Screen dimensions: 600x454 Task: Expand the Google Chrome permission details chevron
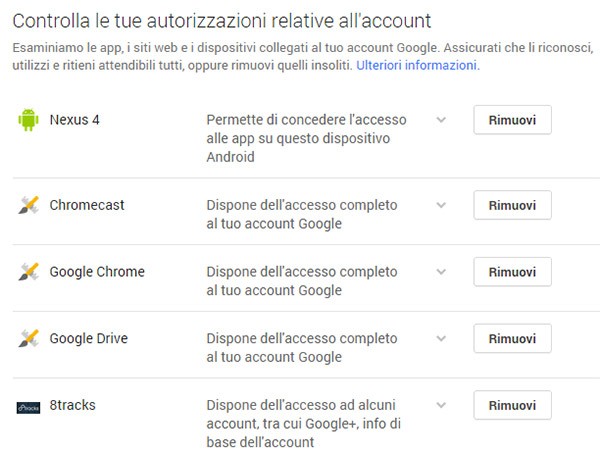(441, 272)
